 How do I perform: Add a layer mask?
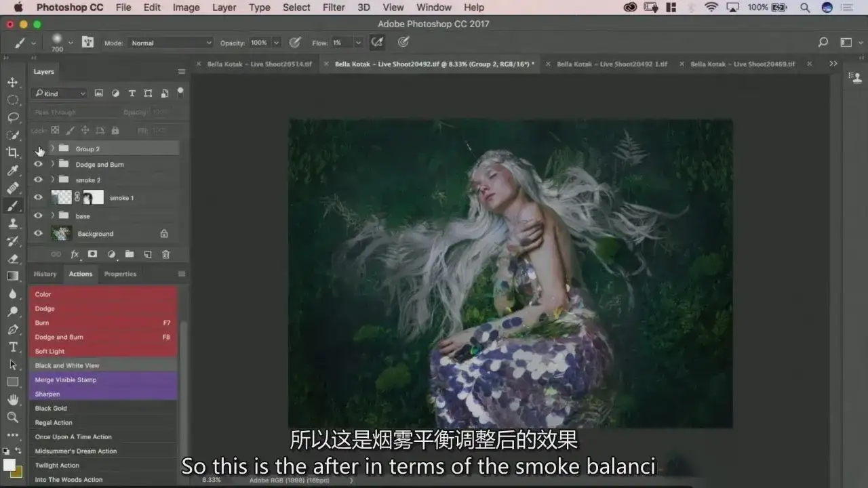[92, 254]
